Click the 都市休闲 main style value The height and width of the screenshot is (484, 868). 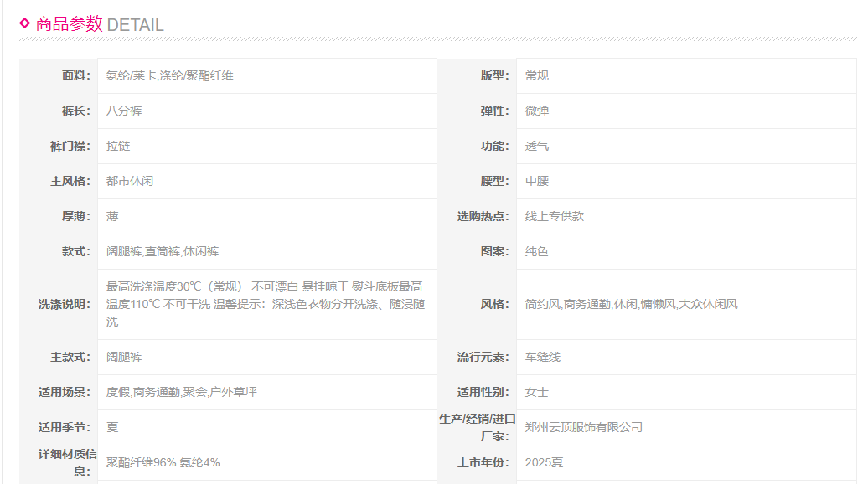pos(130,181)
